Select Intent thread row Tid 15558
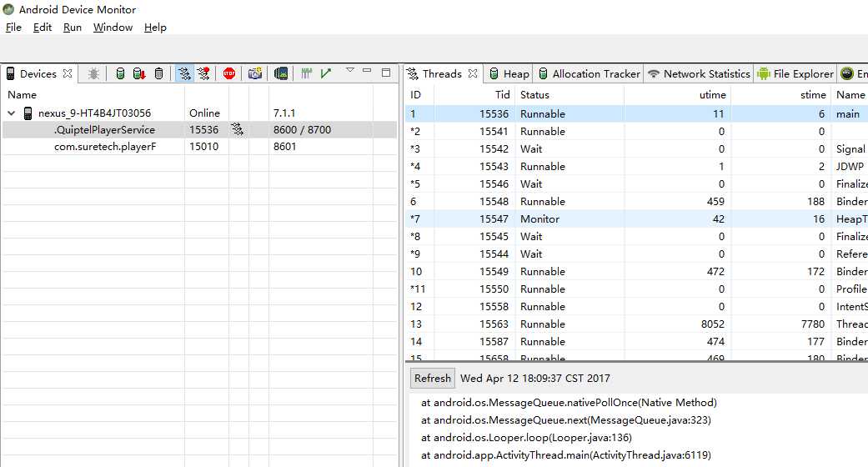868x467 pixels. [636, 306]
